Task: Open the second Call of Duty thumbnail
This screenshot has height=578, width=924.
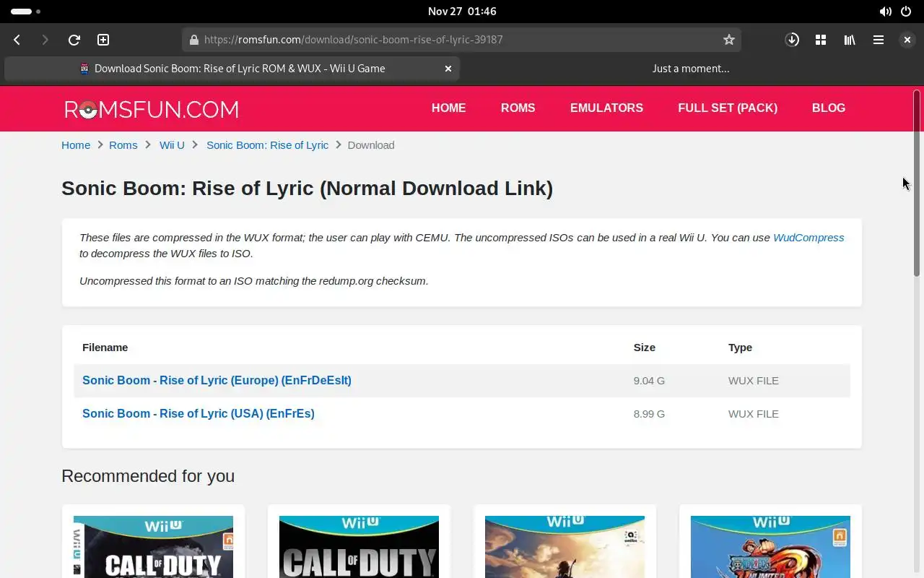Action: [x=359, y=547]
